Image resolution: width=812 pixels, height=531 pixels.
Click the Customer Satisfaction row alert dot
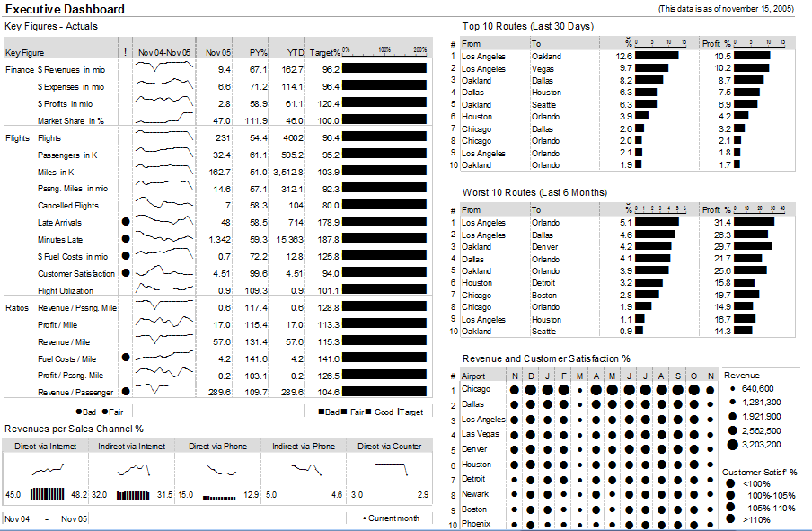[x=125, y=273]
